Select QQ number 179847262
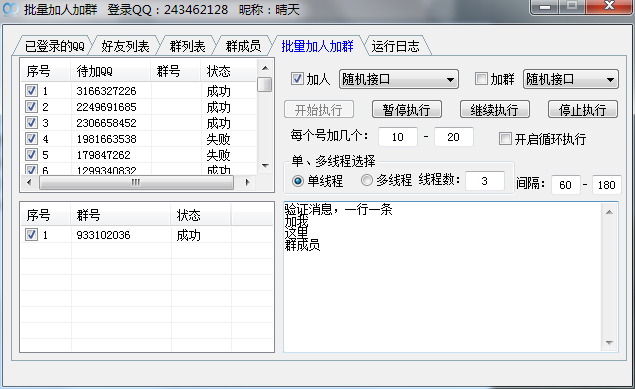Screen dimensions: 635x389 (x=103, y=155)
